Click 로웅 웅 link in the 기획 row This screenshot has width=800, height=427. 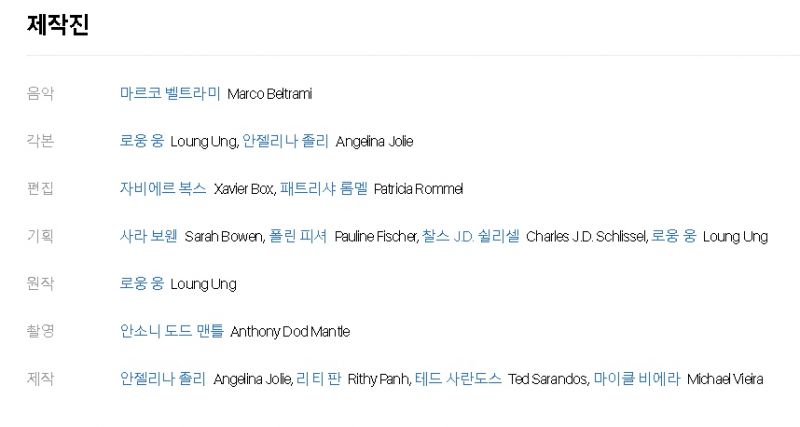point(673,236)
